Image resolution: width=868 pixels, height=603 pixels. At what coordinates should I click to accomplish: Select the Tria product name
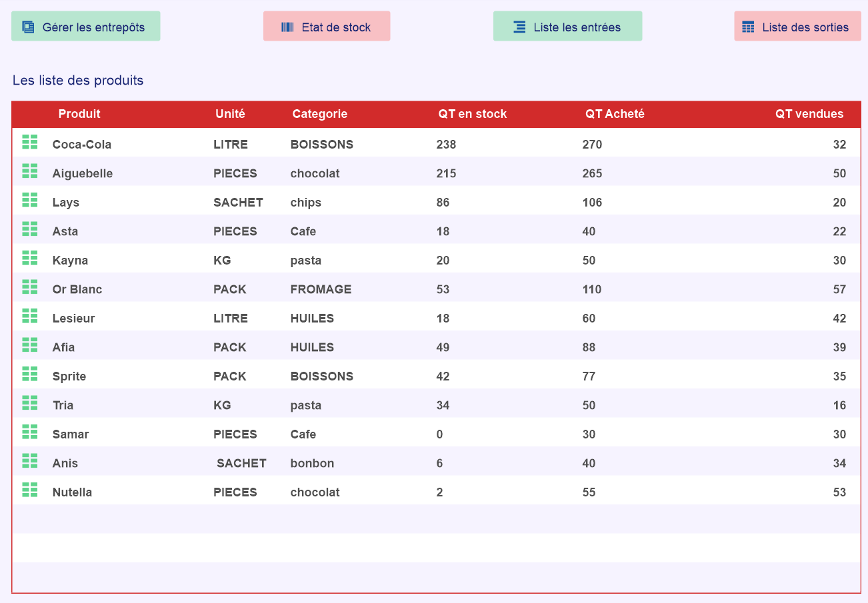tap(63, 406)
